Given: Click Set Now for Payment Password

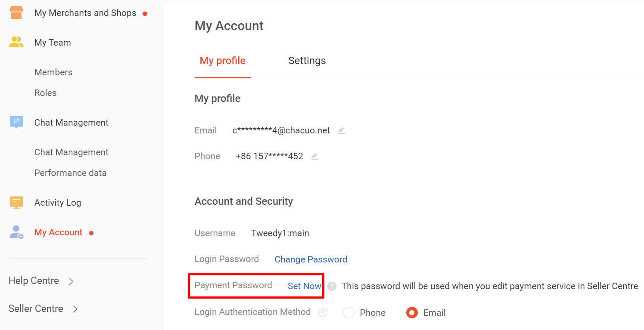Looking at the screenshot, I should [304, 286].
